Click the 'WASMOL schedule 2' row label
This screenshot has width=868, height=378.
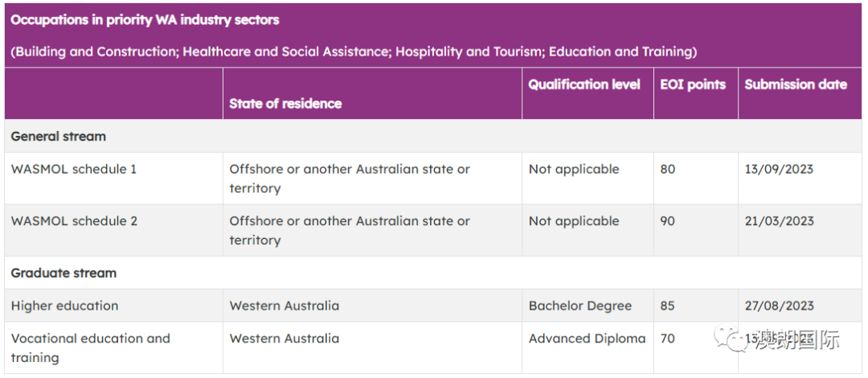click(x=74, y=220)
